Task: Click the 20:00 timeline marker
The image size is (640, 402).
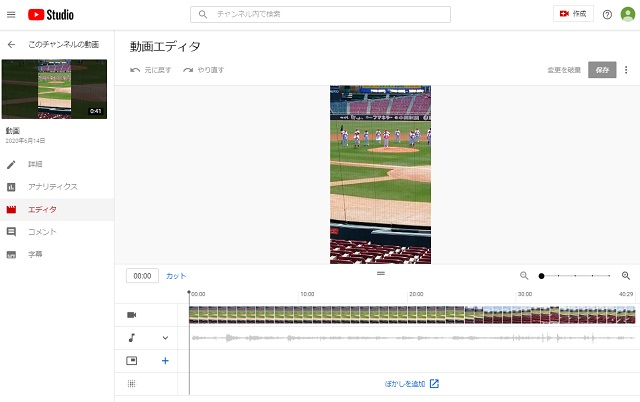Action: (x=416, y=294)
